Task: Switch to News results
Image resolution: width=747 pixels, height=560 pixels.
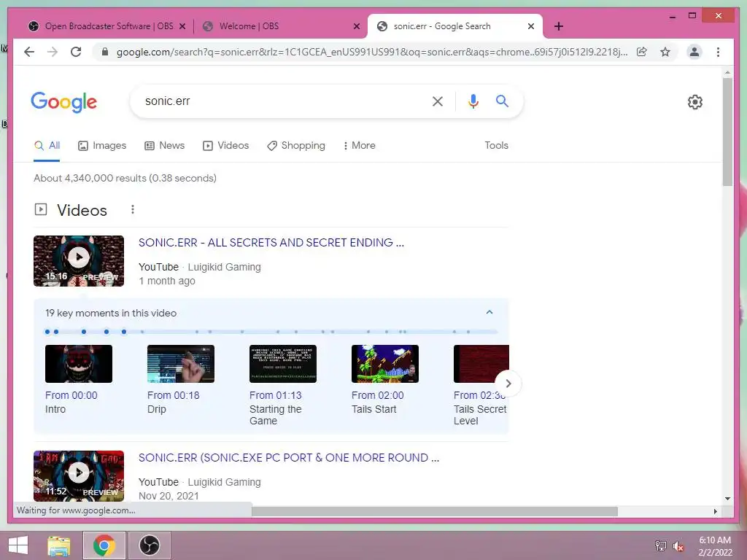Action: (164, 146)
